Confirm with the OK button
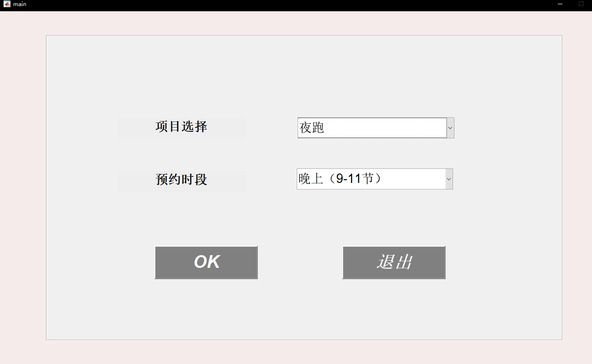The image size is (592, 364). (x=206, y=262)
